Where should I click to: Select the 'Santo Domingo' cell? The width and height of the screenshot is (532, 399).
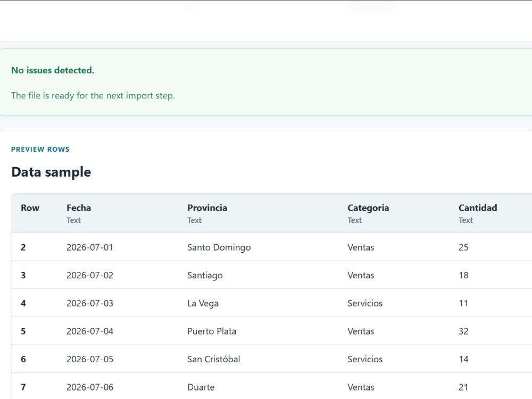tap(219, 248)
